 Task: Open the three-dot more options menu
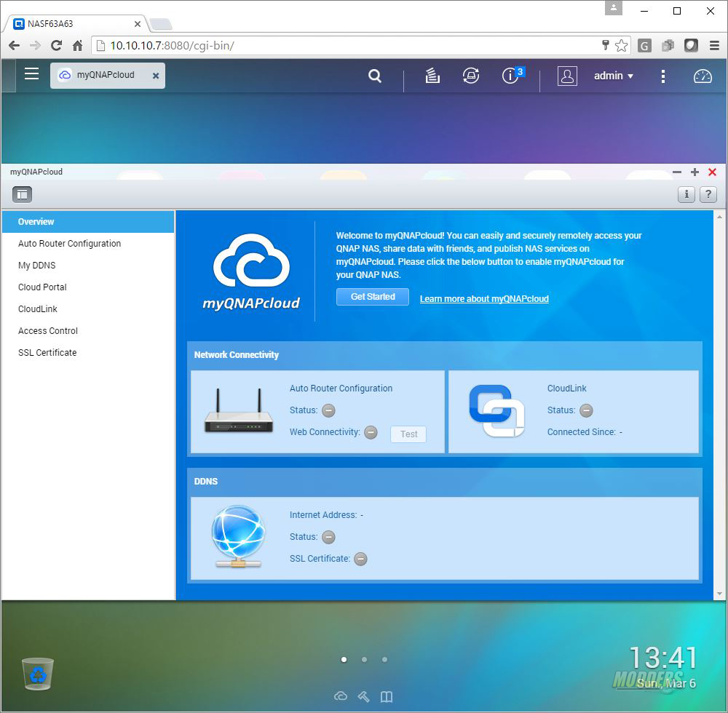[x=663, y=76]
